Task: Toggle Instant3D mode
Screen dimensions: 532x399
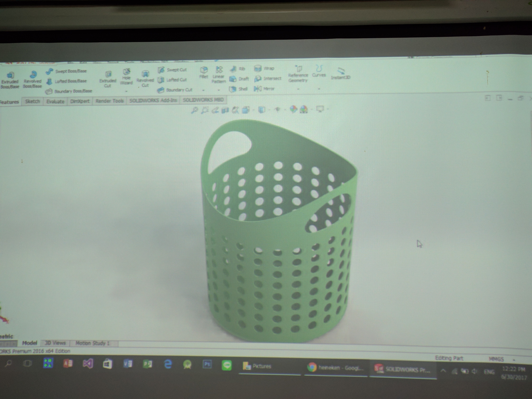Action: 341,74
